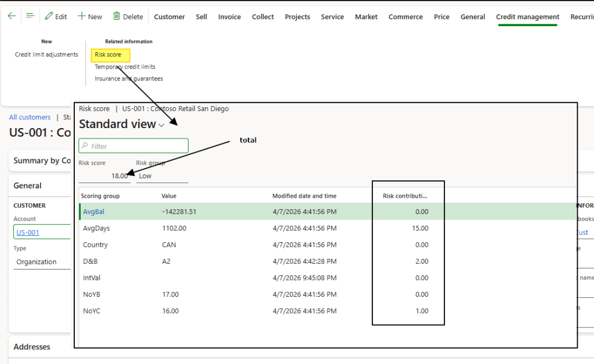Click the back arrow icon
Viewport: 594px width, 364px height.
(12, 16)
